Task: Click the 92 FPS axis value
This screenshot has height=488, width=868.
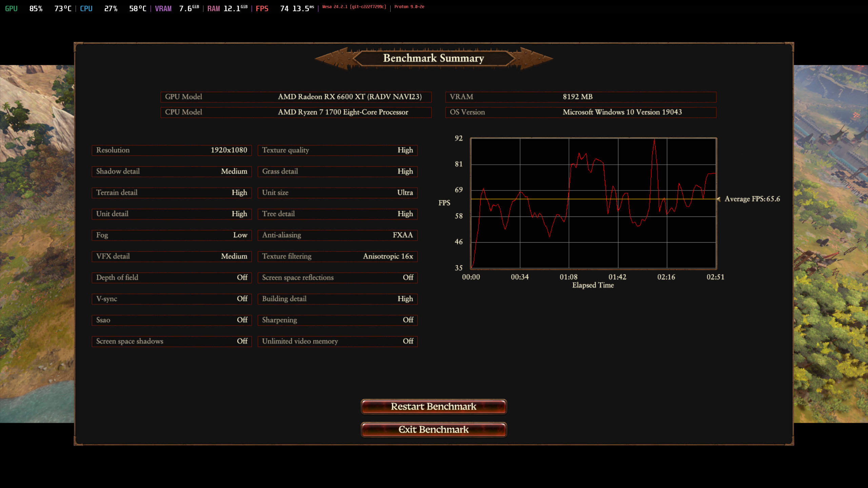Action: 458,138
